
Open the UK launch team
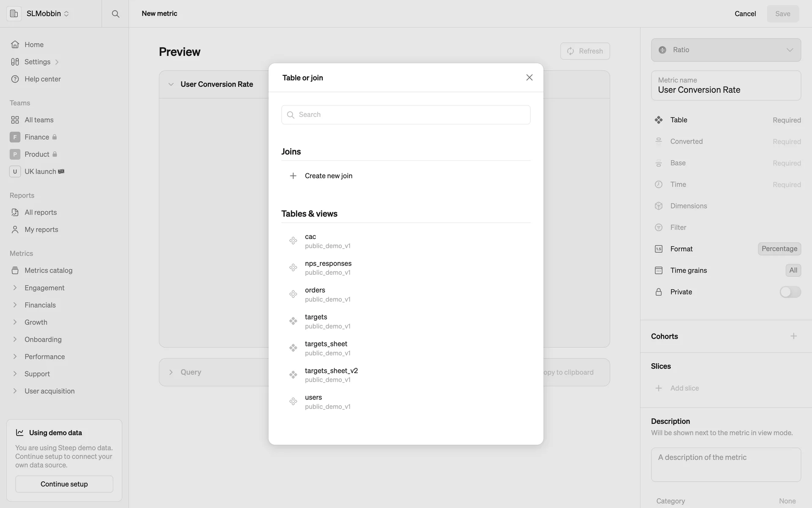[40, 171]
